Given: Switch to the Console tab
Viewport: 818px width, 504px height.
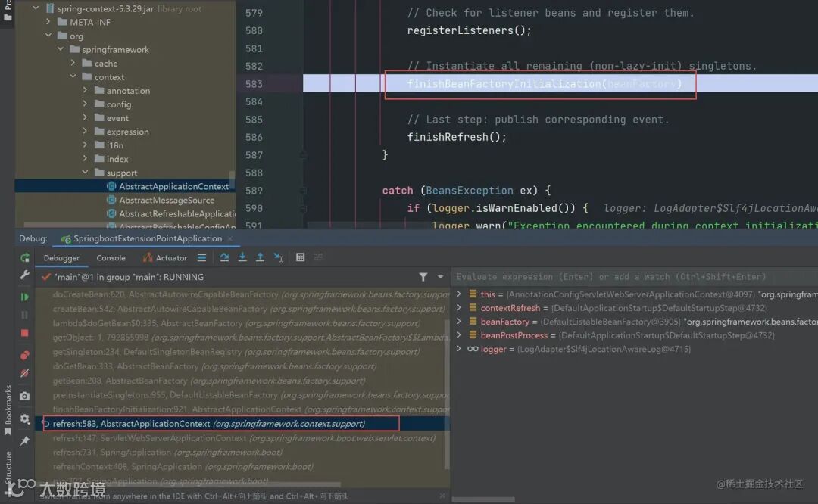Looking at the screenshot, I should 111,257.
